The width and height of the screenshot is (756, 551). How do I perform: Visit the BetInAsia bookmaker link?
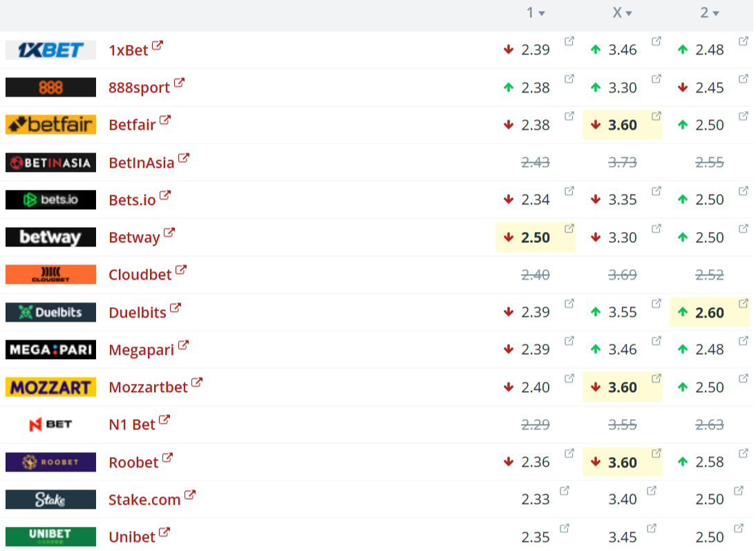[x=141, y=163]
